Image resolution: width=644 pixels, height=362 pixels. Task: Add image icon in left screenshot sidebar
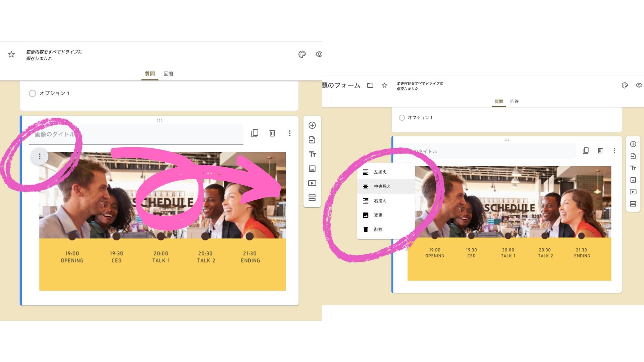(312, 169)
